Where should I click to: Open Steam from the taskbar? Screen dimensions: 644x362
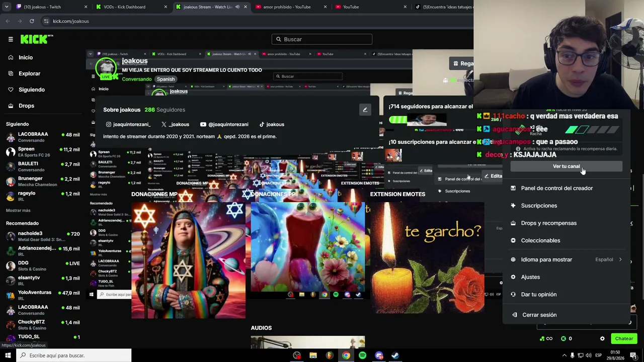[395, 355]
